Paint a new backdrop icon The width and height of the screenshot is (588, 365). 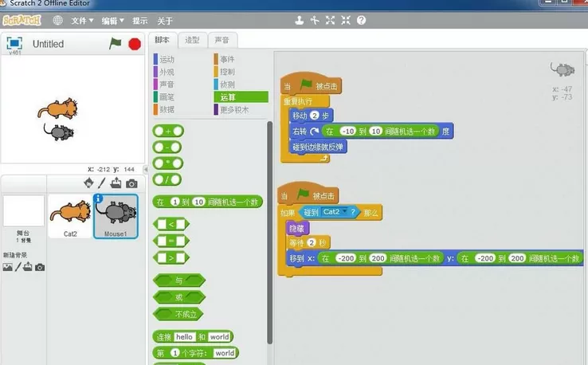18,267
